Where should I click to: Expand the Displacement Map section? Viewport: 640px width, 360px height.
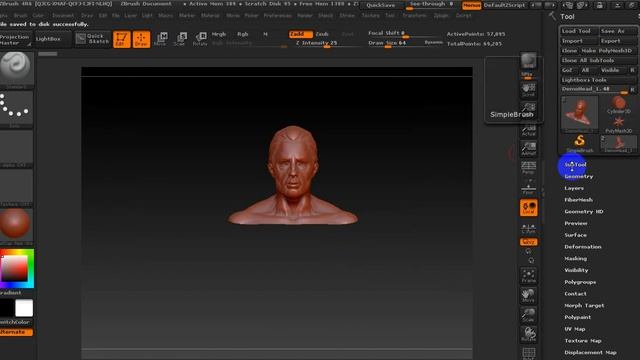pyautogui.click(x=590, y=353)
